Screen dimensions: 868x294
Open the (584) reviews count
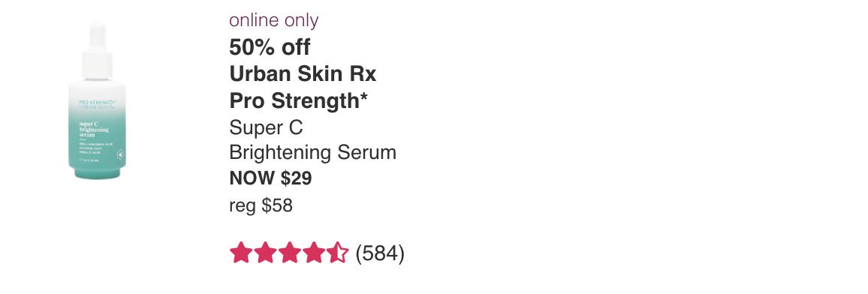[x=380, y=253]
